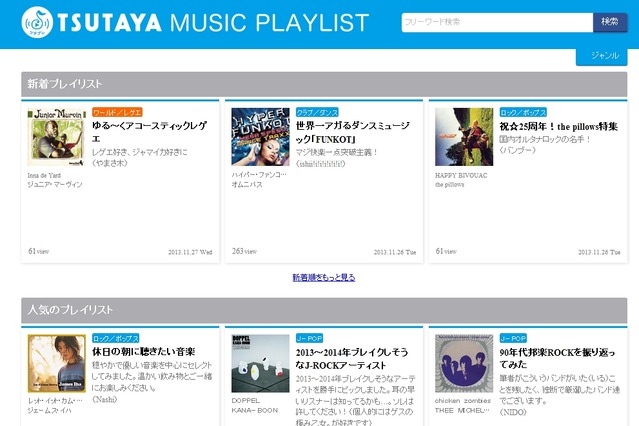Open playlist 世界一アガるダンスミュージック FUNKOT
This screenshot has height=426, width=639.
pyautogui.click(x=353, y=132)
